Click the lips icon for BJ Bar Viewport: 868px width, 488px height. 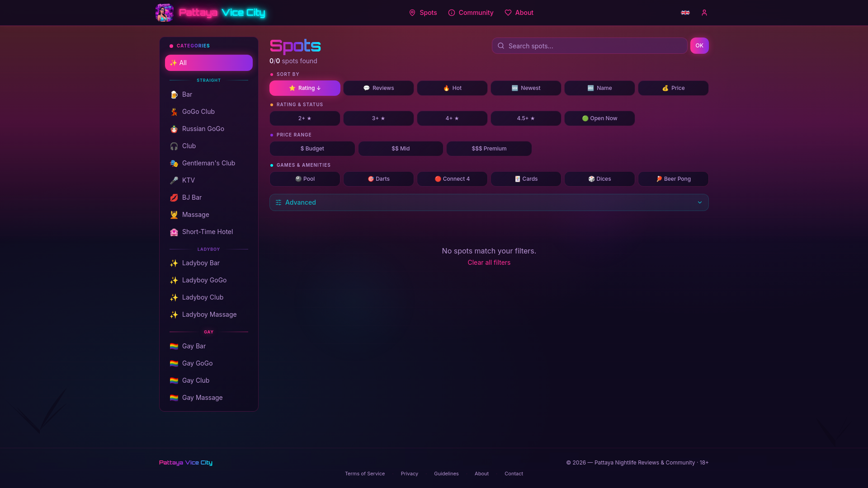coord(174,197)
